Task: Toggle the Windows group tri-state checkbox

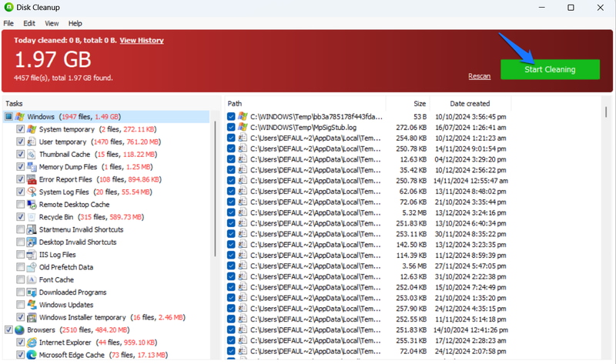Action: [x=8, y=117]
